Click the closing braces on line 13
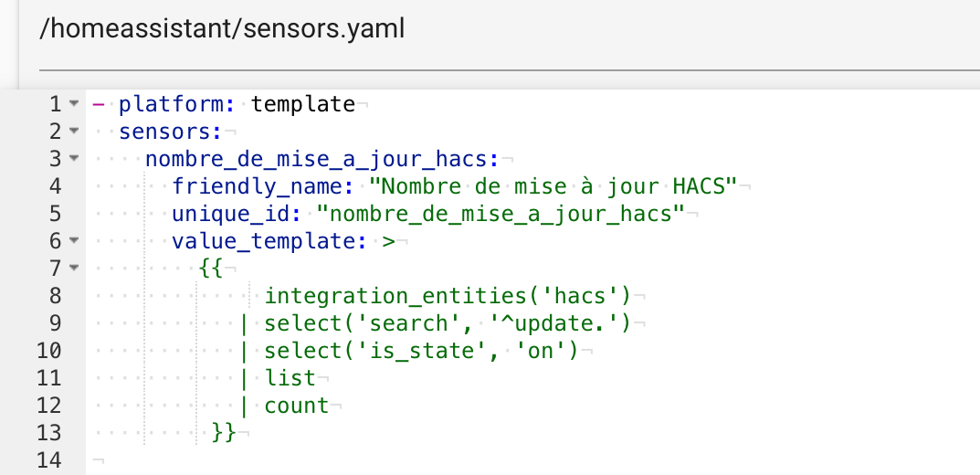This screenshot has width=980, height=475. tap(225, 432)
